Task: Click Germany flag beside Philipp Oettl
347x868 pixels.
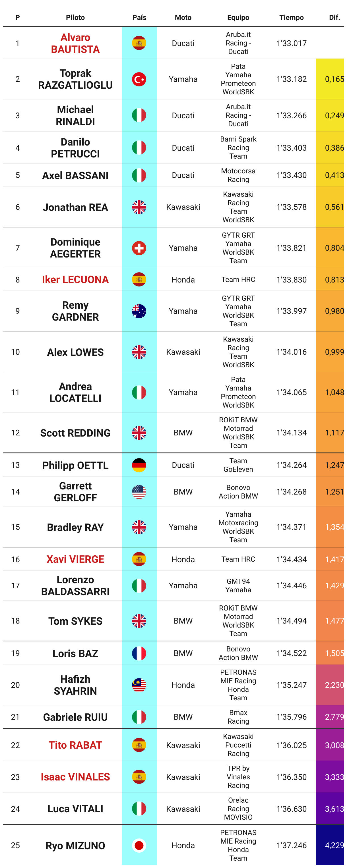Action: (139, 465)
